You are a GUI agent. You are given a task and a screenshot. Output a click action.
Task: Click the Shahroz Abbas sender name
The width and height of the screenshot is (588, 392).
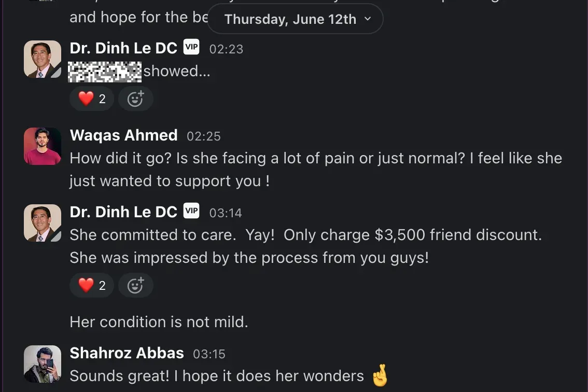(x=127, y=353)
